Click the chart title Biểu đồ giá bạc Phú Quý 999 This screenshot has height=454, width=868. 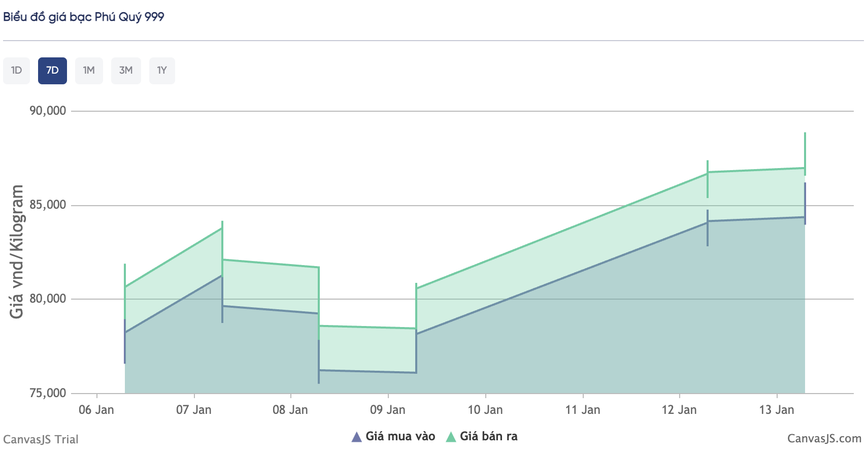point(84,17)
